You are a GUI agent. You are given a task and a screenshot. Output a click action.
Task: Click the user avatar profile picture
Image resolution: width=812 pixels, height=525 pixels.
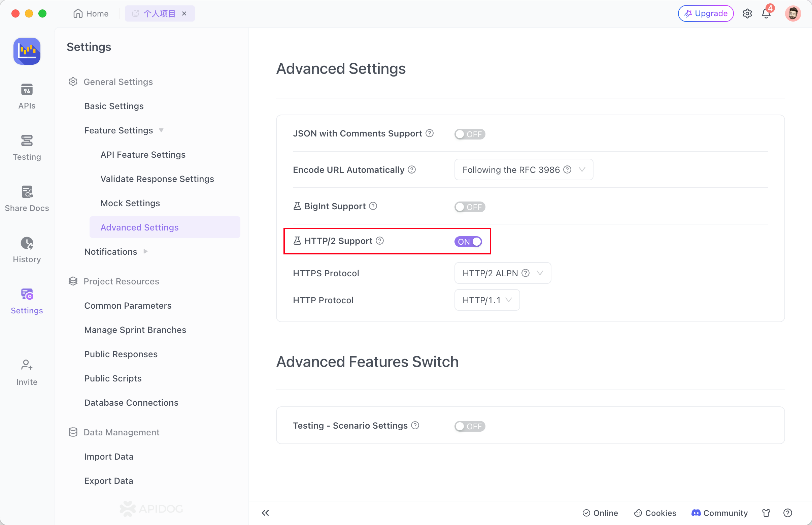(x=792, y=13)
